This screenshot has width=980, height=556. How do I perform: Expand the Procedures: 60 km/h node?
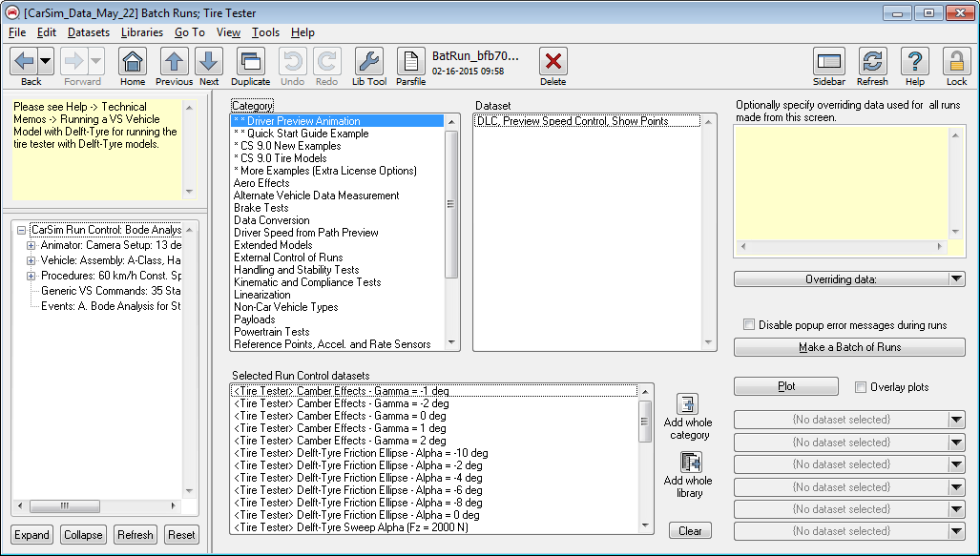coord(31,276)
